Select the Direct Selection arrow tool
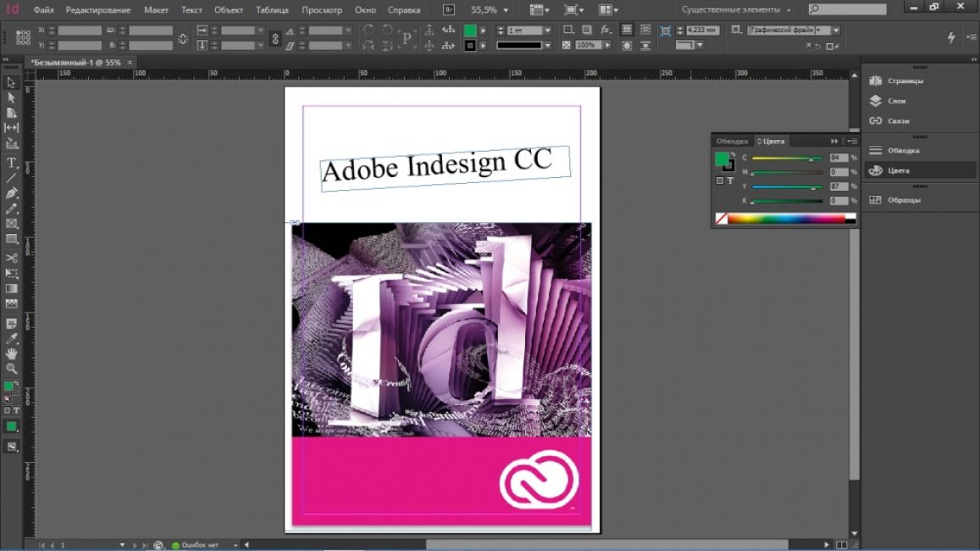This screenshot has height=551, width=980. 12,97
